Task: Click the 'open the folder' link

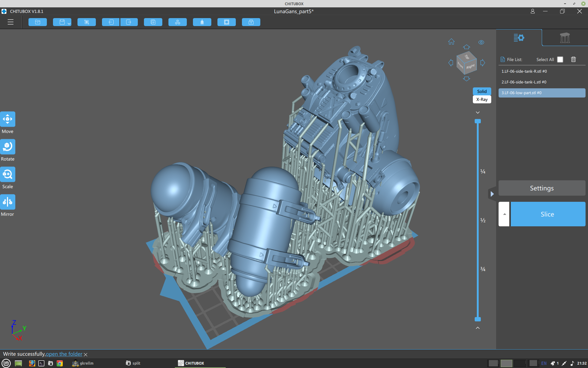Action: 64,354
